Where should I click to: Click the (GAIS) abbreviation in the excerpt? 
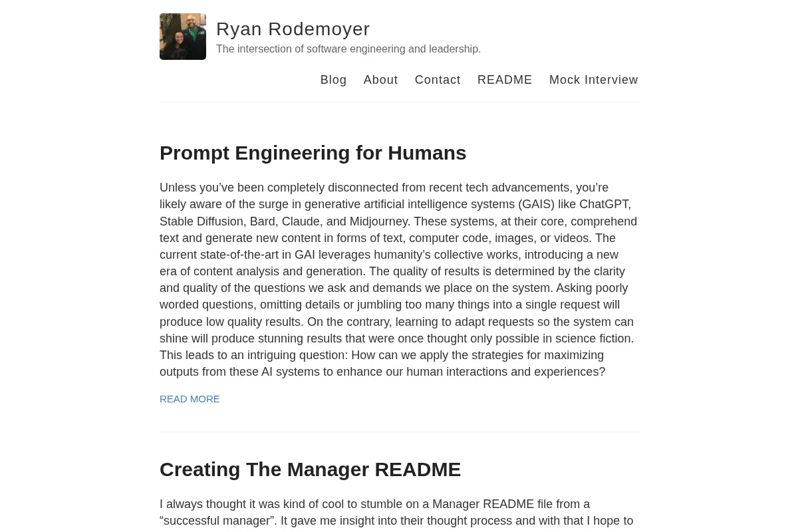537,205
